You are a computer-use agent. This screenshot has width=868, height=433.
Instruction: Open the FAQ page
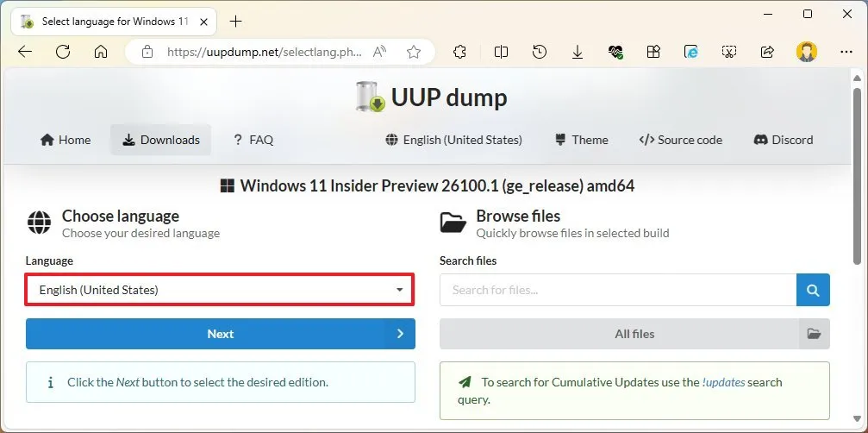coord(253,140)
